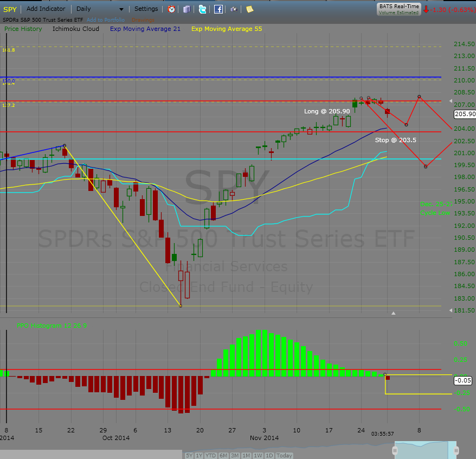
Task: Click SPDRs S&P 500 Trust Series ETF name
Action: [43, 20]
